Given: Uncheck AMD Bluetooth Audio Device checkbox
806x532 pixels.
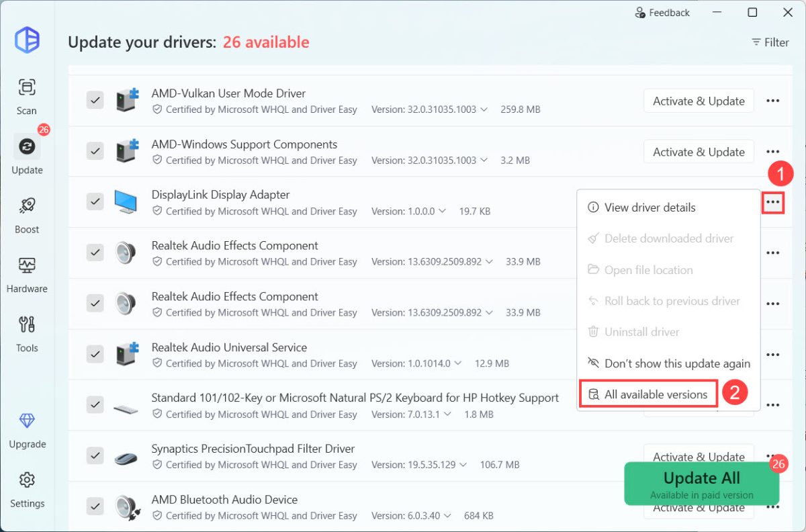Looking at the screenshot, I should (x=95, y=506).
